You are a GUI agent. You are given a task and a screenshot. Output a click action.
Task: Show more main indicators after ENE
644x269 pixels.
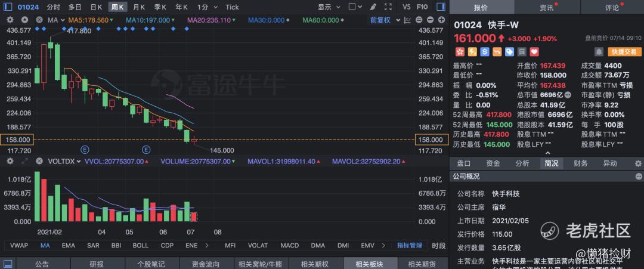point(206,246)
